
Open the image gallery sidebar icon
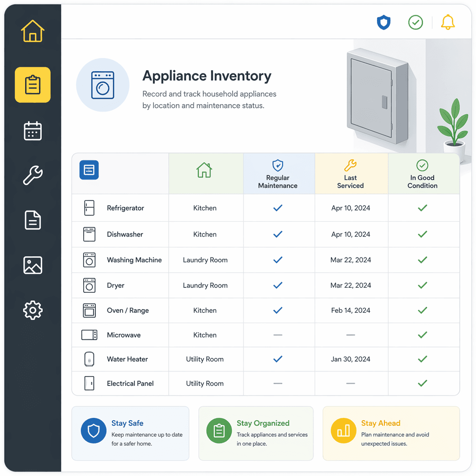tap(33, 265)
